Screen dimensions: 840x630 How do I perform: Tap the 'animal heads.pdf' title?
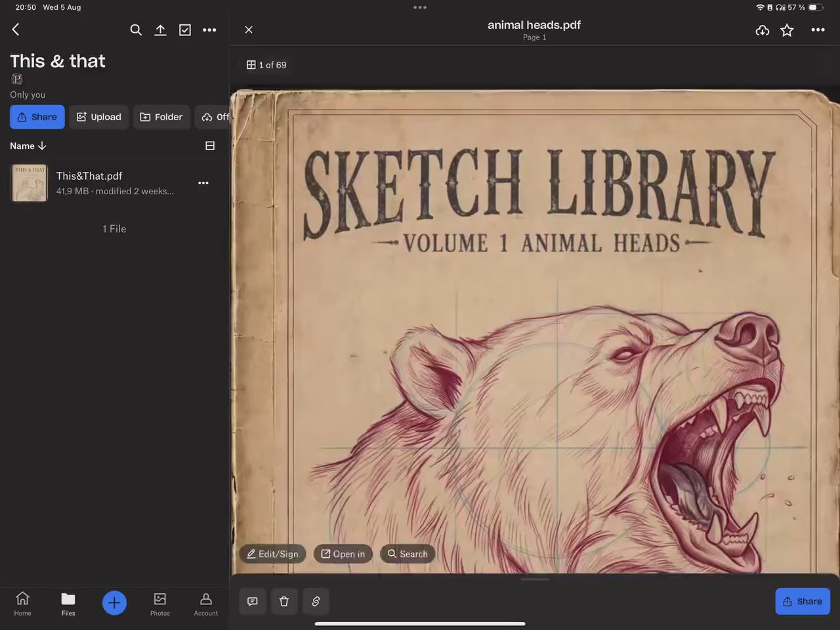pos(534,25)
